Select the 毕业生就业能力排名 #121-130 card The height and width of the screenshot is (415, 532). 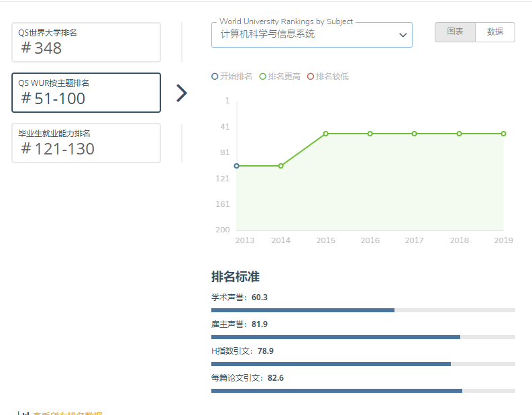[x=86, y=143]
